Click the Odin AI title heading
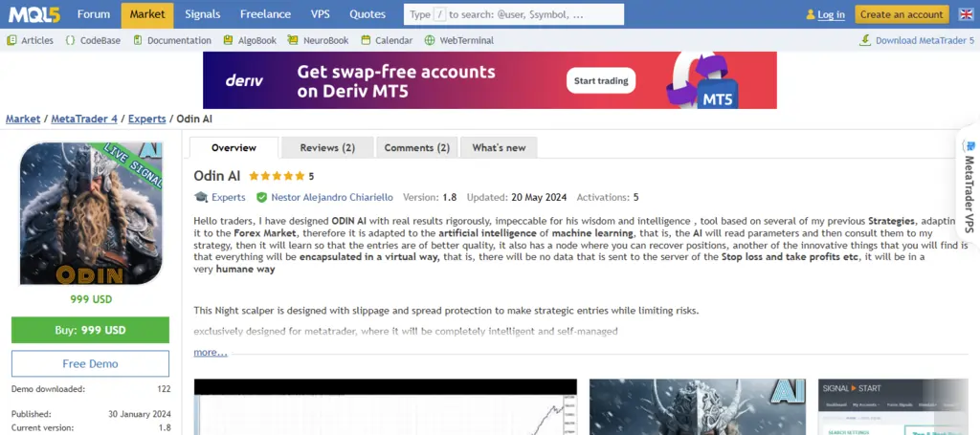 click(x=217, y=176)
